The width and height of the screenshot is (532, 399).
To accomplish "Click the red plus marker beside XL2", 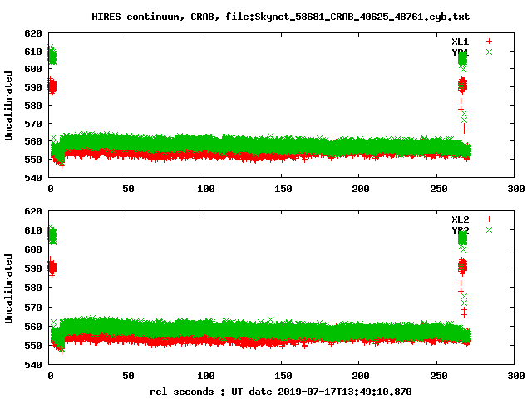I will (x=489, y=219).
